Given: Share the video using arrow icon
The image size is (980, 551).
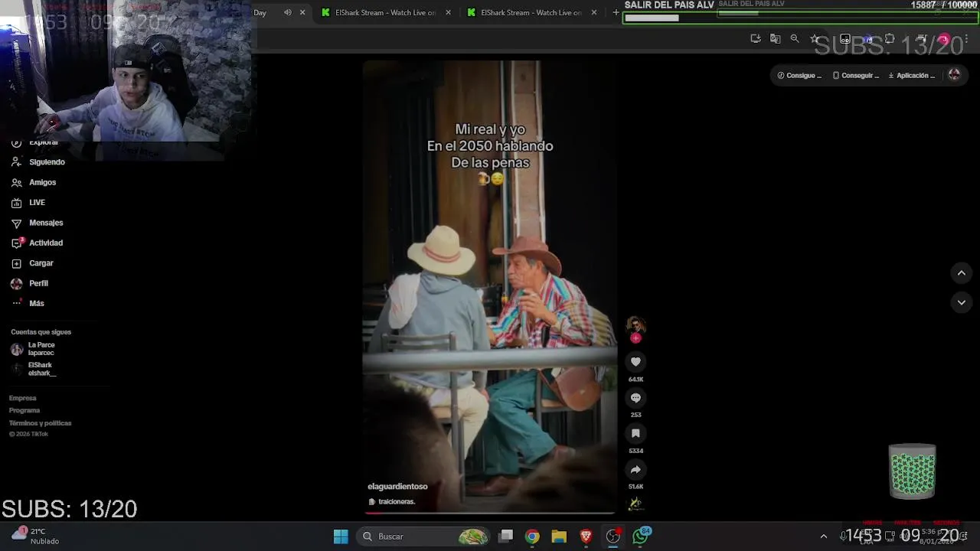Looking at the screenshot, I should [635, 470].
